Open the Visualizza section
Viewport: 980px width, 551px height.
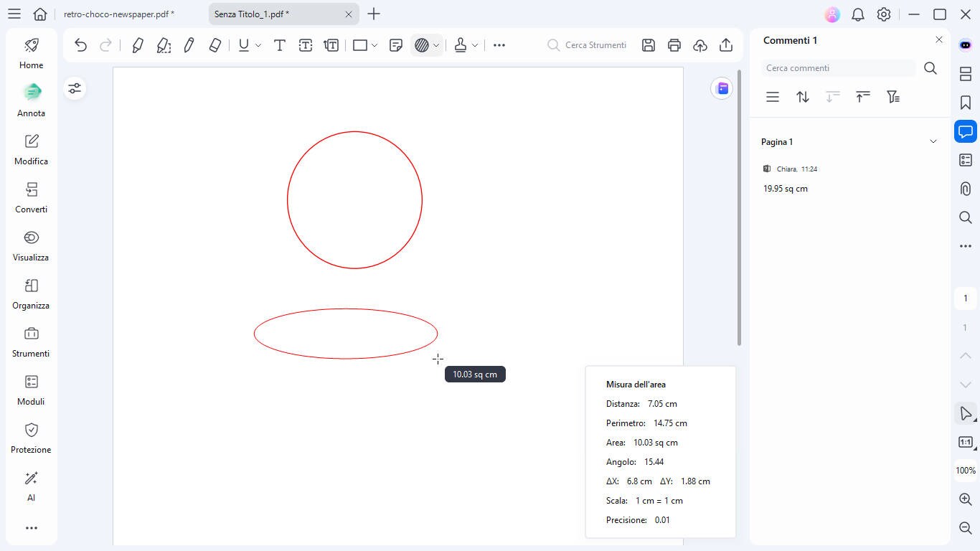point(32,246)
